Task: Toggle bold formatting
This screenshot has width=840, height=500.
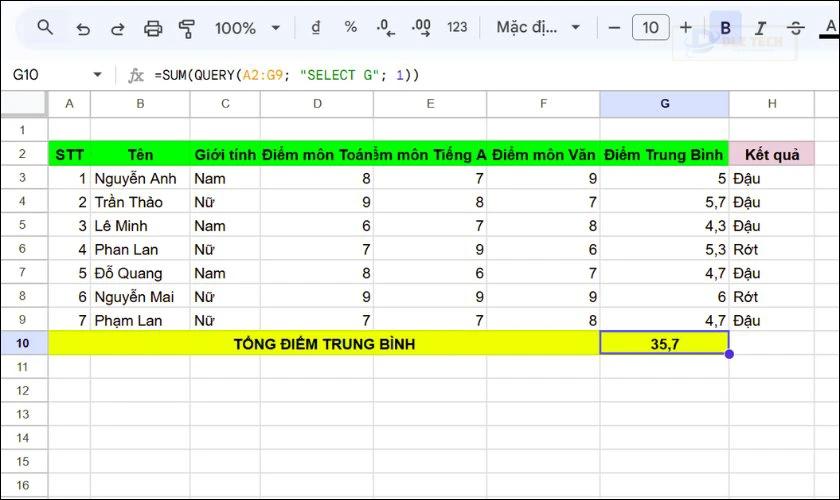Action: pyautogui.click(x=725, y=28)
